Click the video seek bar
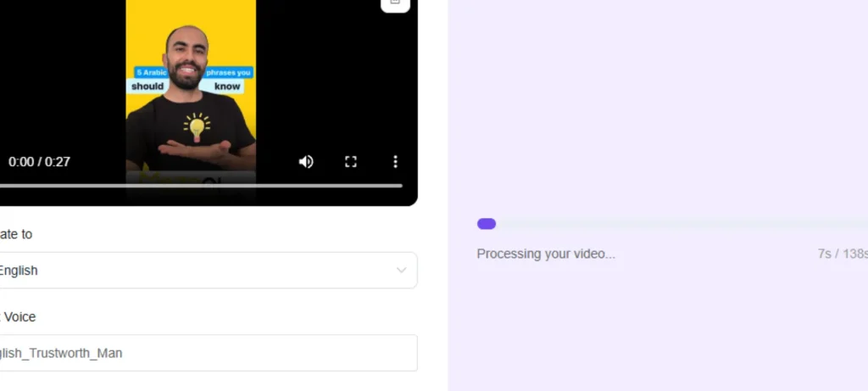The image size is (868, 391). [x=201, y=186]
